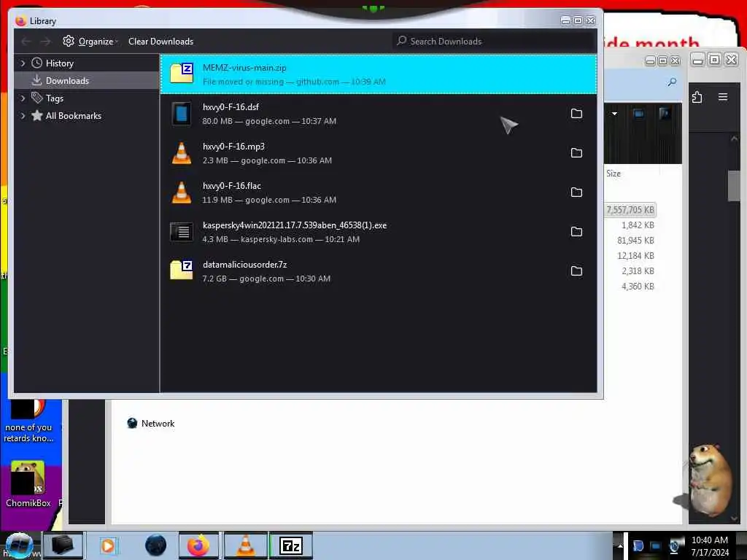Expand the History tree item
747x560 pixels.
click(23, 63)
